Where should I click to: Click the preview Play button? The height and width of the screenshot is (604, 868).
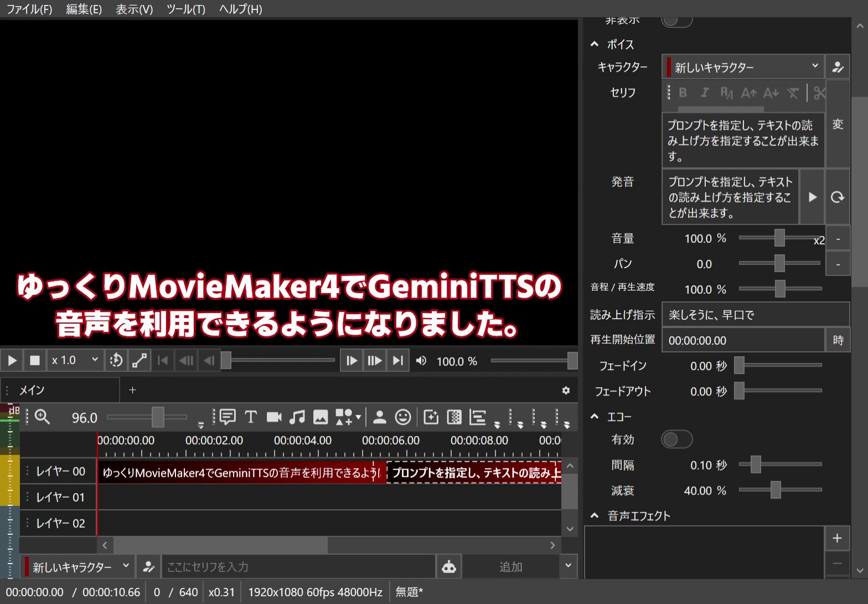[x=12, y=361]
